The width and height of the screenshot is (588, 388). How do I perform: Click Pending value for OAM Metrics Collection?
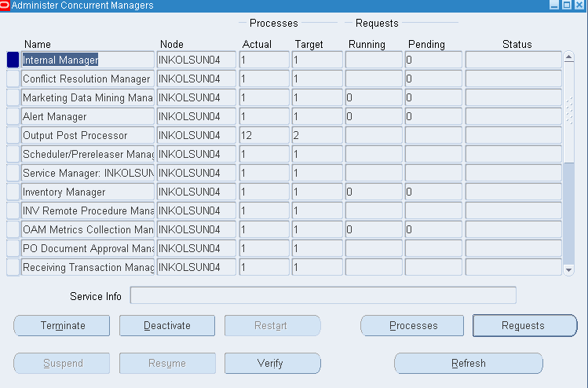point(433,229)
